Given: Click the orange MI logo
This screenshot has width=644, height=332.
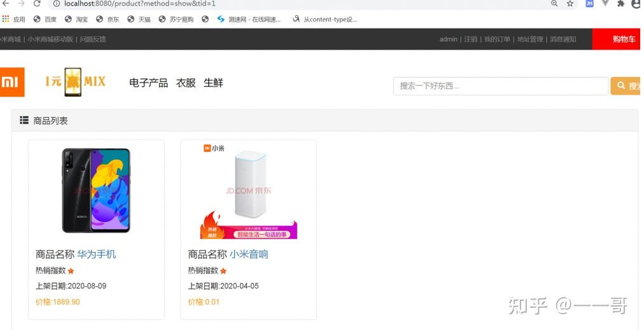Looking at the screenshot, I should click(11, 82).
